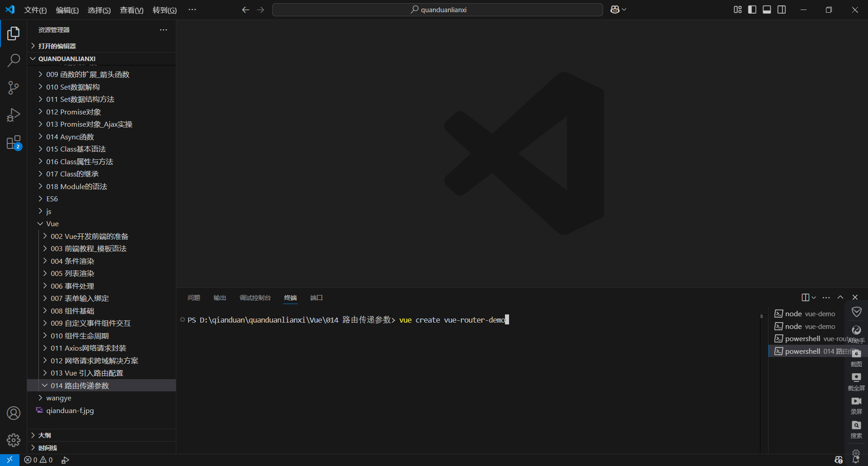The image size is (868, 466).
Task: Collapse the Vue folder
Action: tap(102, 223)
